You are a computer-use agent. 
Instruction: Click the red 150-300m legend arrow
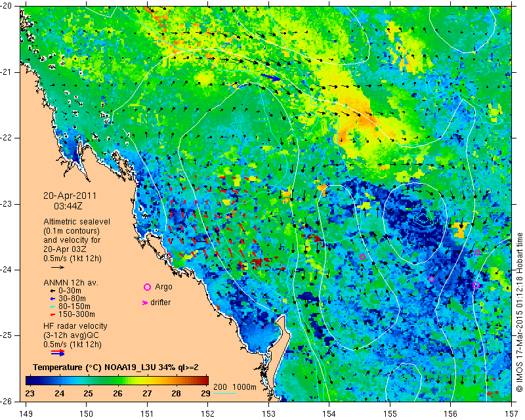[x=52, y=315]
